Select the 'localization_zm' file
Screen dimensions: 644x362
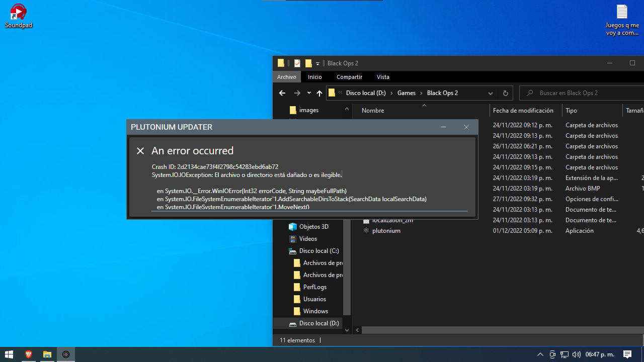click(392, 221)
